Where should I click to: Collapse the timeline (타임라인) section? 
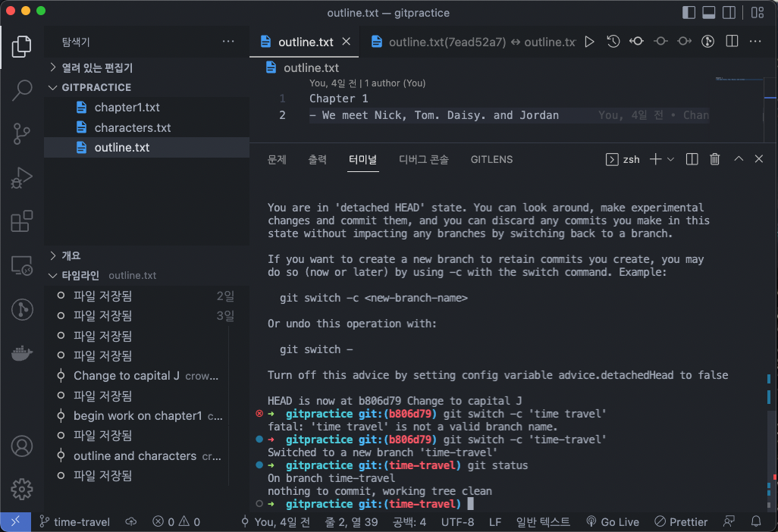147,276
